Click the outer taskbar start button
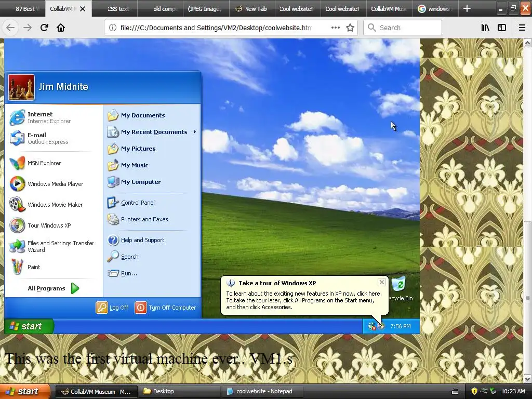This screenshot has width=532, height=399. [25, 392]
